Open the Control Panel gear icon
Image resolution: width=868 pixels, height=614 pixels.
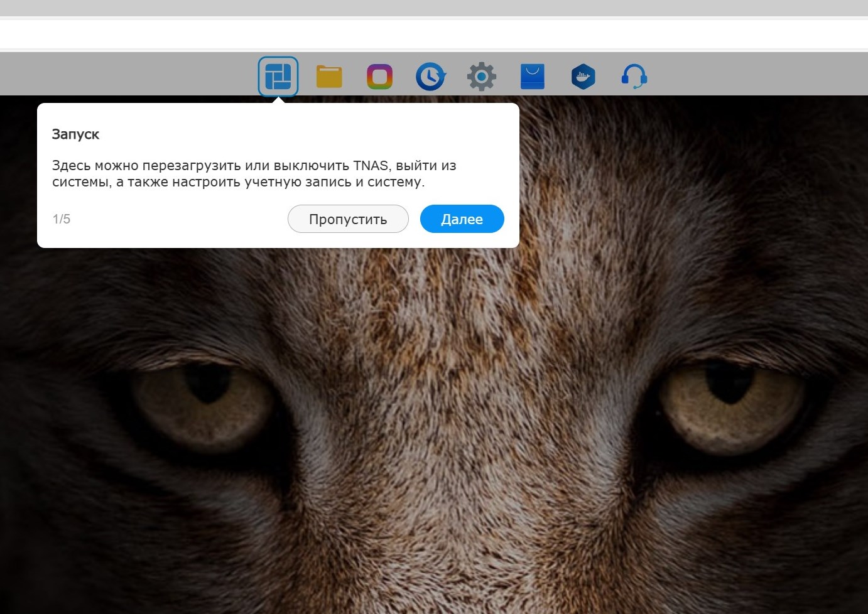pos(482,77)
